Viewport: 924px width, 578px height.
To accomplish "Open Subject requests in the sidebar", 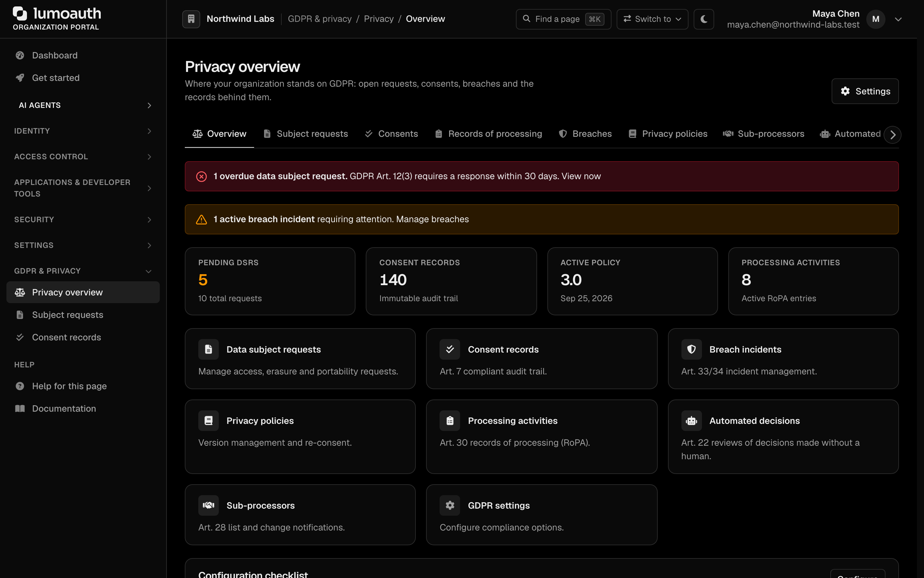I will pyautogui.click(x=83, y=315).
